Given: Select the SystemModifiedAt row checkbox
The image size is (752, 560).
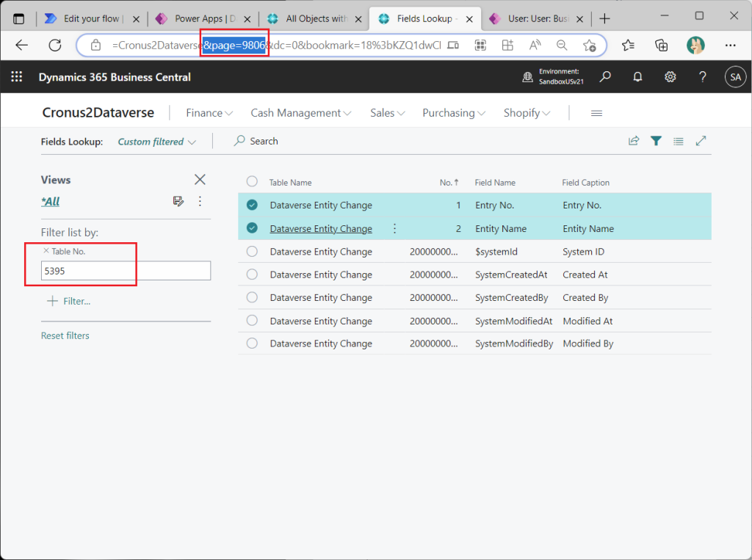Looking at the screenshot, I should click(x=252, y=320).
